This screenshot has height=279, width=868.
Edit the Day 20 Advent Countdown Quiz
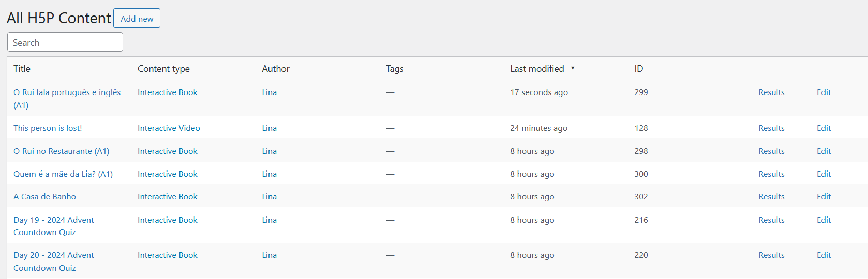point(824,255)
